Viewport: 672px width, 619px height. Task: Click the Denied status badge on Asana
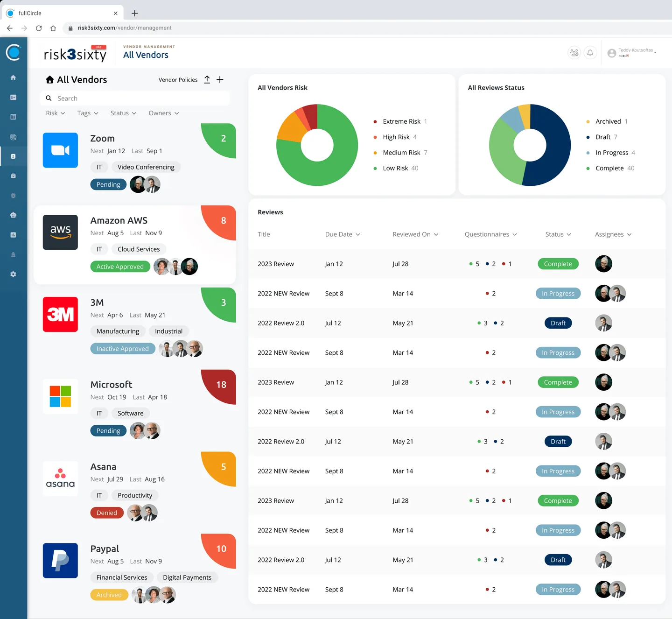pos(107,513)
